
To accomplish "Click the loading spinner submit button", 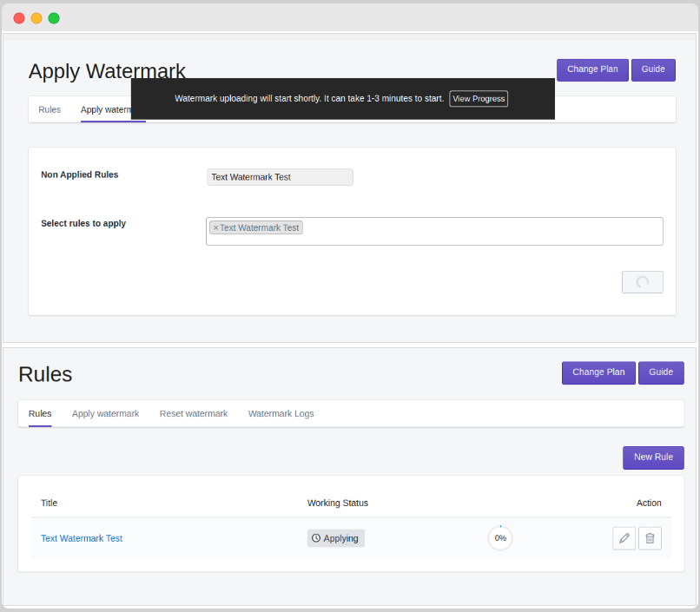I will pyautogui.click(x=642, y=282).
